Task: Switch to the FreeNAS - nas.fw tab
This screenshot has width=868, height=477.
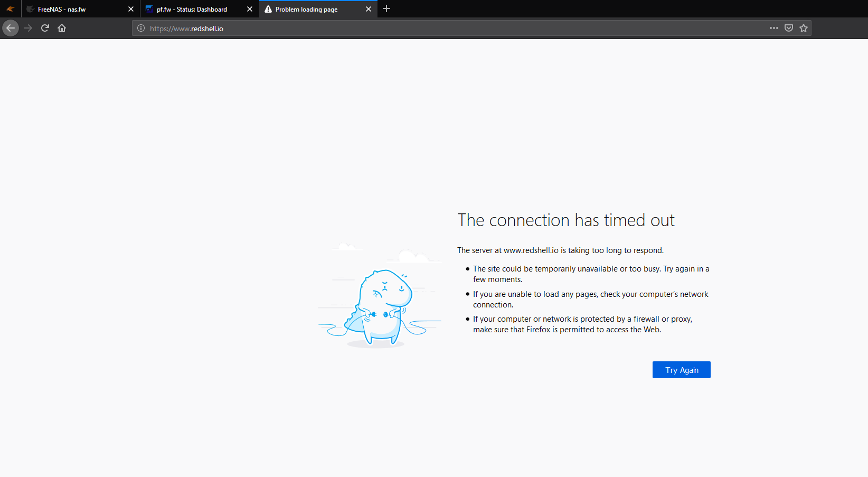Action: pyautogui.click(x=81, y=9)
